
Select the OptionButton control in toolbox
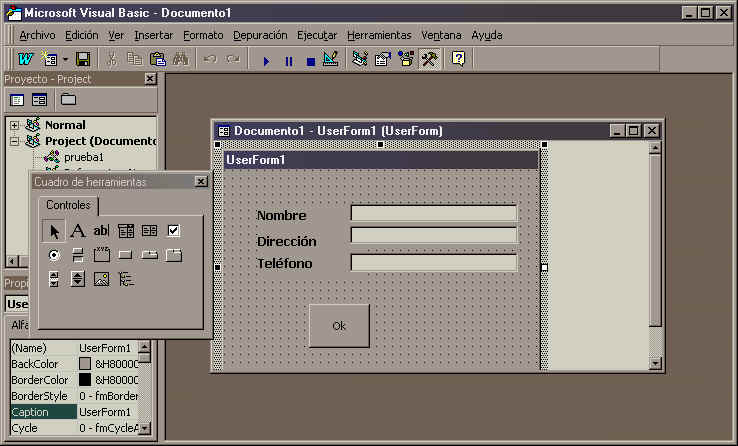tap(54, 255)
